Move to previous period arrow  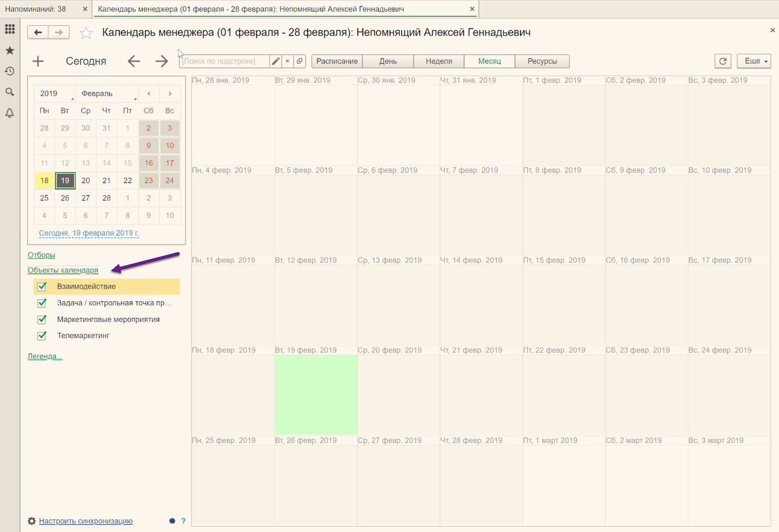(134, 62)
